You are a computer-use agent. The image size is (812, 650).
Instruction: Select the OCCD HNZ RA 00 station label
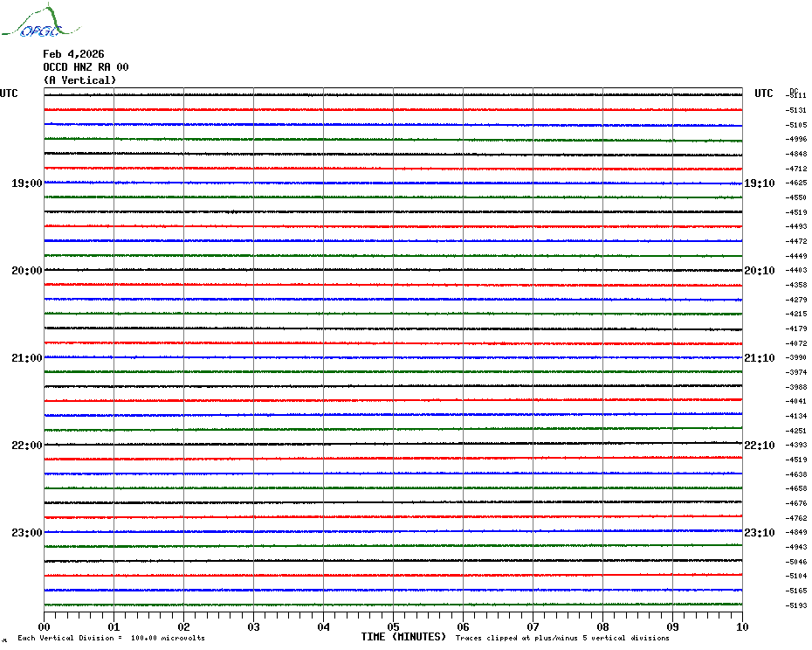[x=86, y=67]
